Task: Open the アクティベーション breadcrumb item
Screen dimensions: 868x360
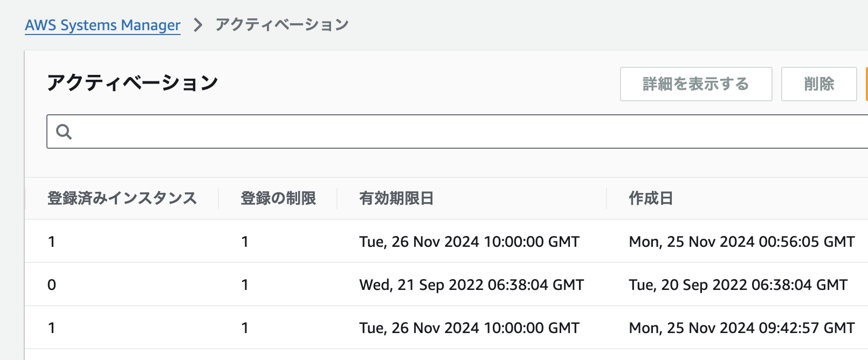Action: point(282,24)
